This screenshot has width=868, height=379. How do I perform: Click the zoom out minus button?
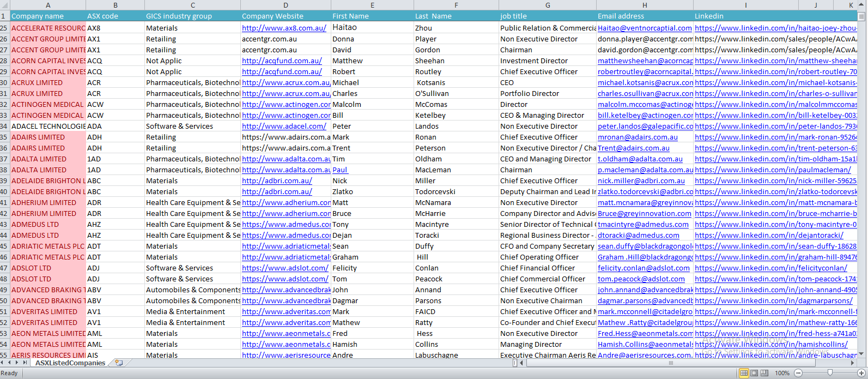point(798,373)
